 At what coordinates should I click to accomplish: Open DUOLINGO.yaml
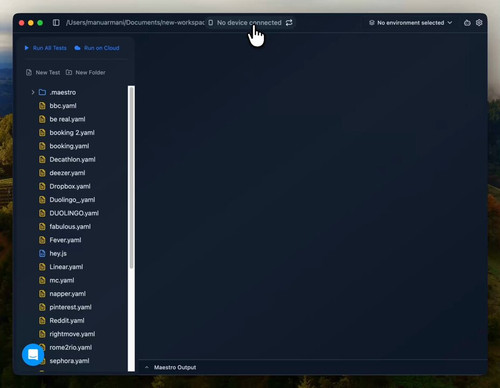coord(74,213)
